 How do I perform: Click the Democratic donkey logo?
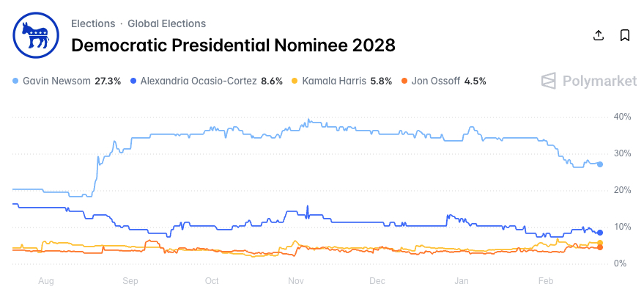pyautogui.click(x=36, y=34)
